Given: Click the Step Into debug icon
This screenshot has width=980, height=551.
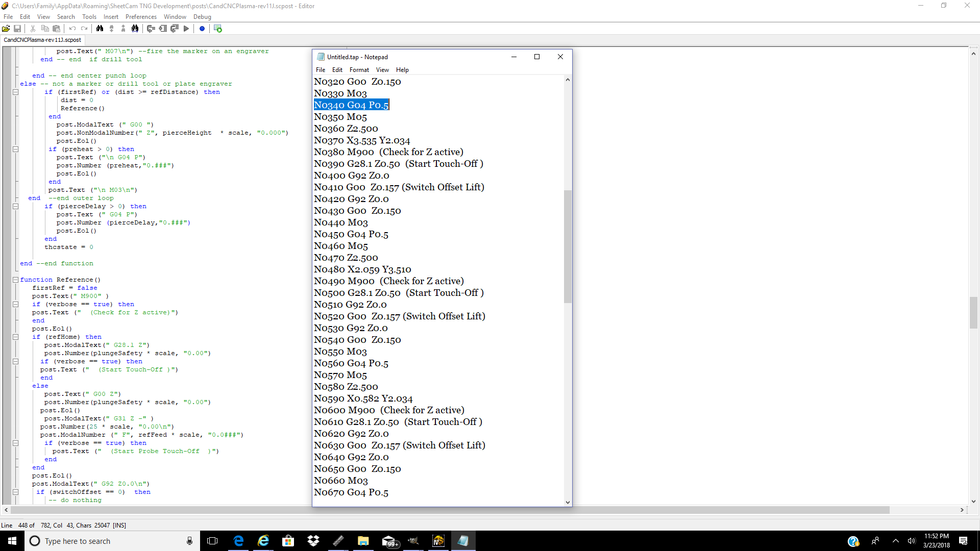Looking at the screenshot, I should point(163,29).
